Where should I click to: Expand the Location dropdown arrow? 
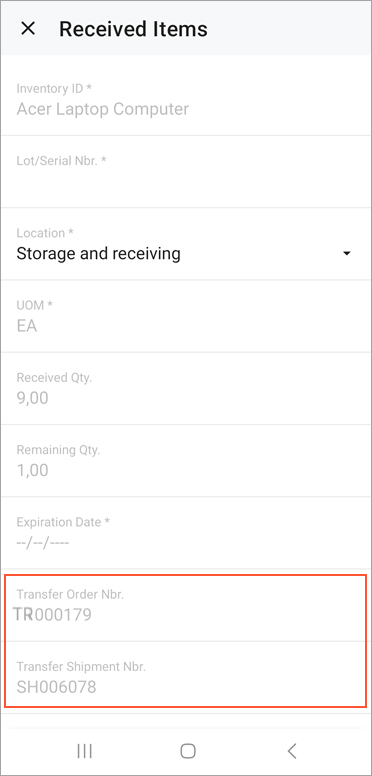347,253
